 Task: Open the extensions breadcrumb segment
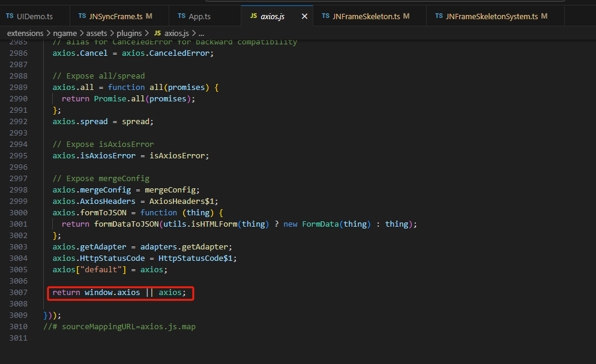coord(25,34)
